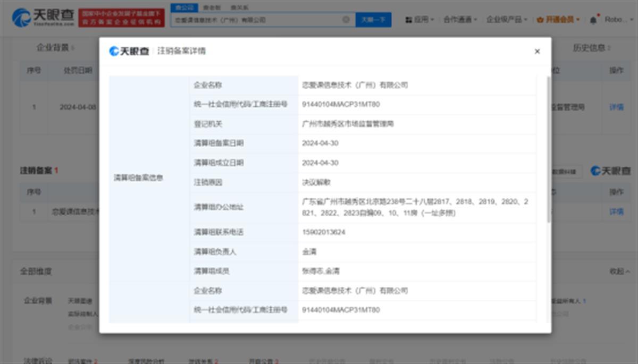Click the Tianyancha logo in the dialog header

[129, 51]
